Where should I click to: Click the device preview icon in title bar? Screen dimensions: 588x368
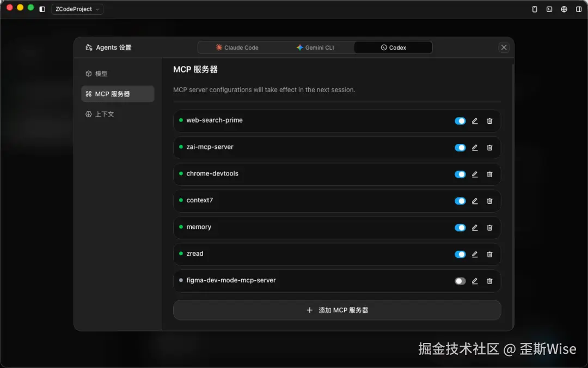click(535, 9)
